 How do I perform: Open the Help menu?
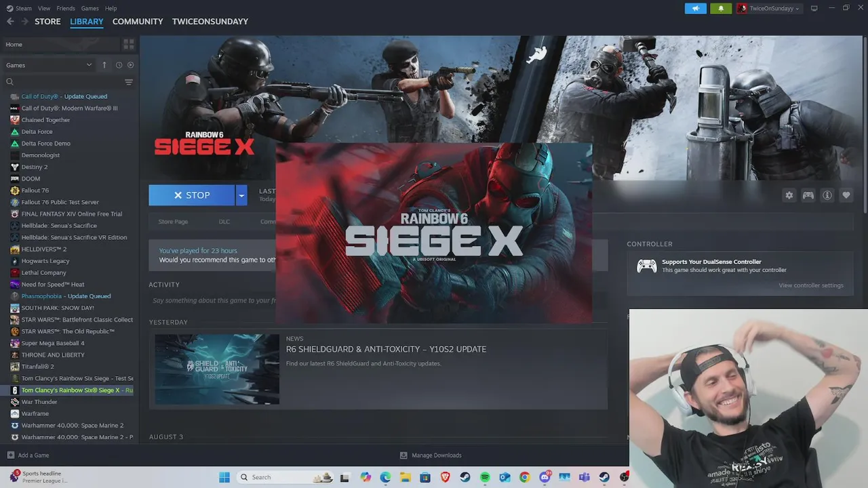[x=111, y=8]
